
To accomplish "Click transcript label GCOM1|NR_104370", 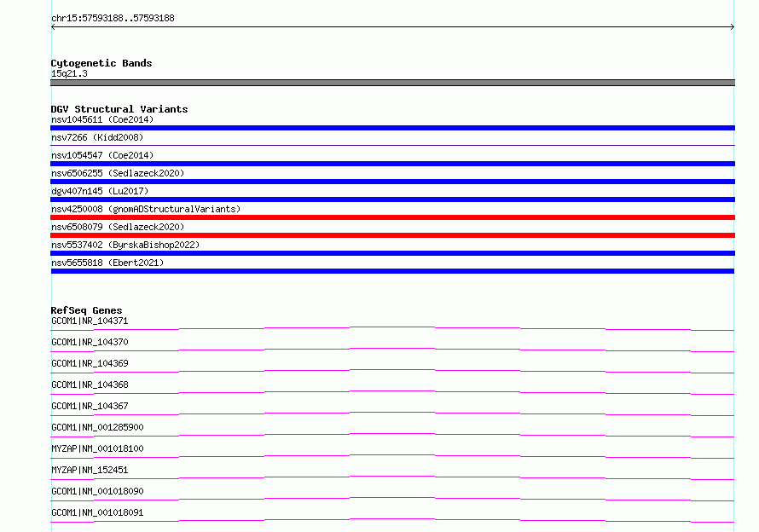I will click(90, 342).
